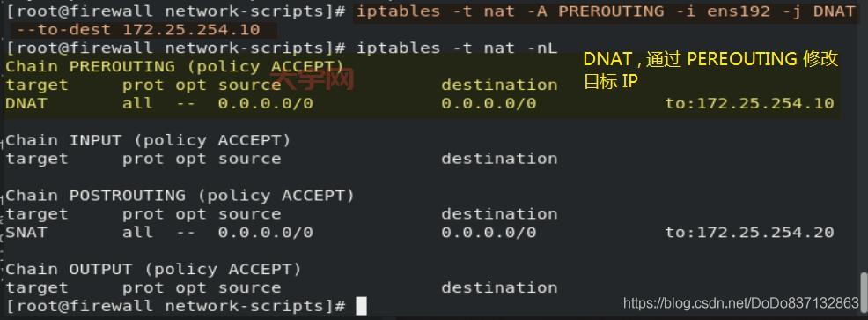Screen dimensions: 868x320
Task: Click the Chain POSTROUTING header line
Action: coord(180,196)
